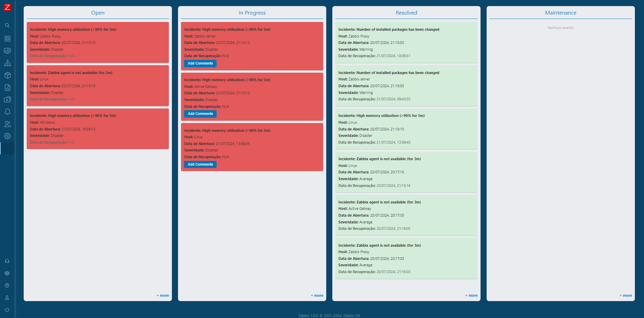Open the Alerts bell icon
The width and height of the screenshot is (644, 318).
(7, 112)
